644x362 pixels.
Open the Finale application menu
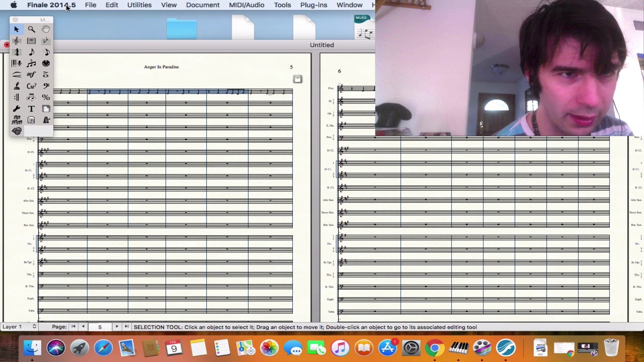(x=51, y=5)
